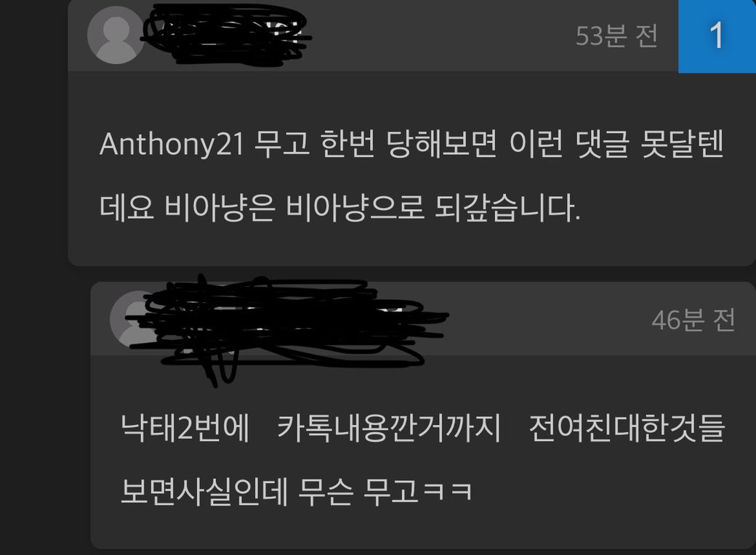Click the 비아냥으로 word in first comment
The image size is (756, 555).
pos(355,208)
